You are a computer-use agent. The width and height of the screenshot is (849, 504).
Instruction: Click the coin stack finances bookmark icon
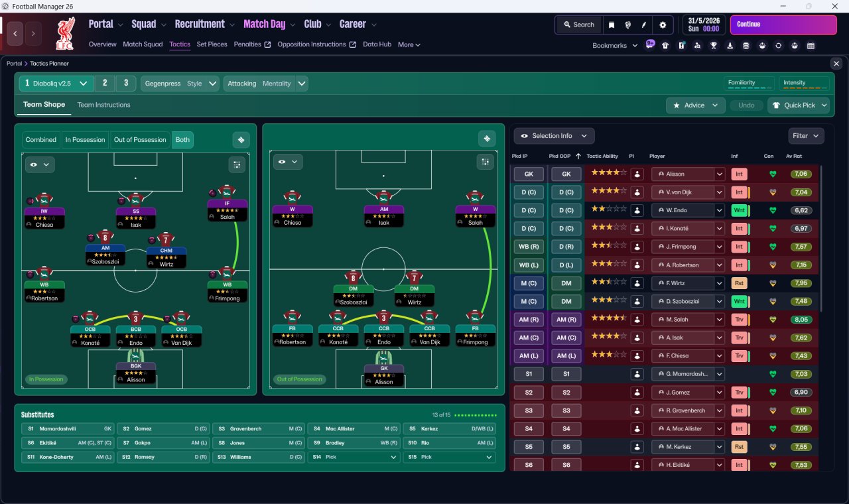[x=746, y=46]
